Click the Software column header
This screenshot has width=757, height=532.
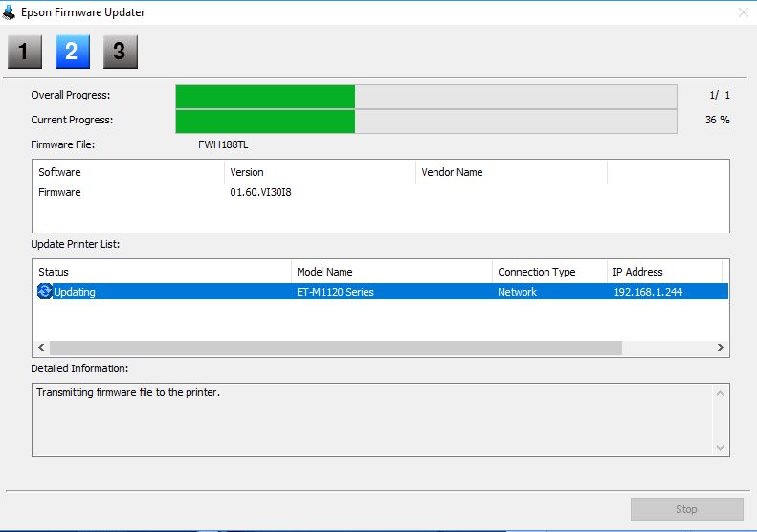point(128,172)
